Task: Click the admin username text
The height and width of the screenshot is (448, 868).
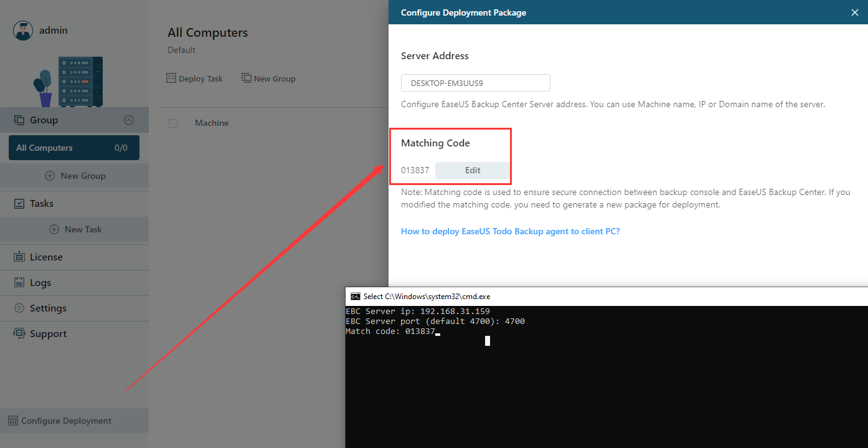Action: 53,30
